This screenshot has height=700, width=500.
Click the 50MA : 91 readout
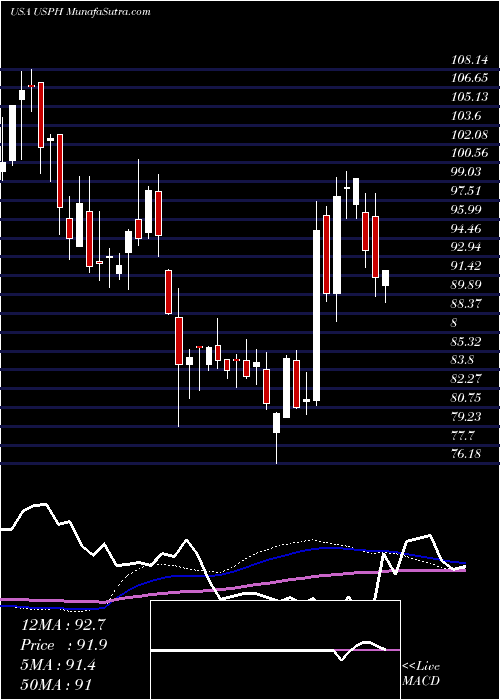(x=57, y=685)
